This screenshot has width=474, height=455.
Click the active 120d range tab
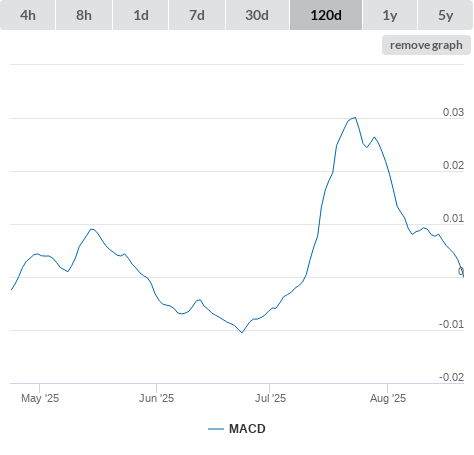click(x=326, y=15)
